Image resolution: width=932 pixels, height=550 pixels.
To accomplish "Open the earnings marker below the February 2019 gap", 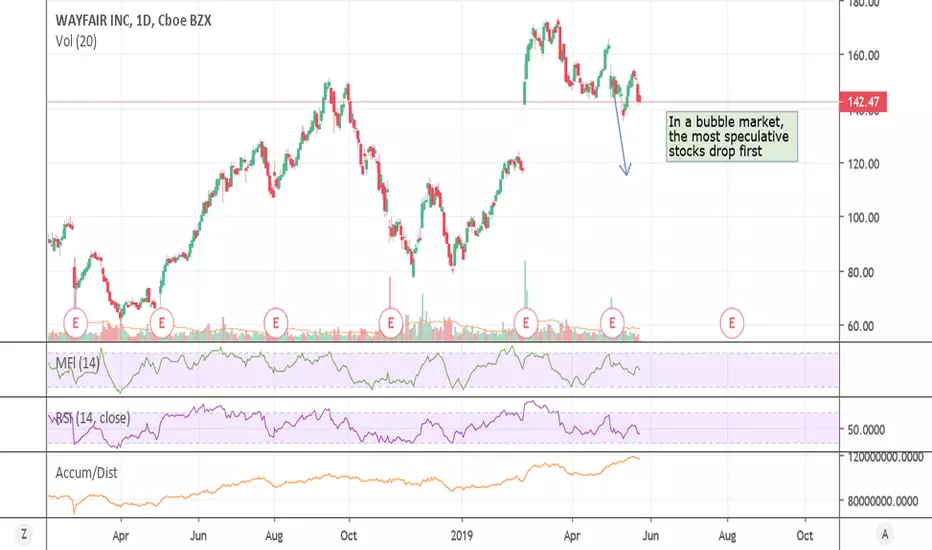I will 525,323.
